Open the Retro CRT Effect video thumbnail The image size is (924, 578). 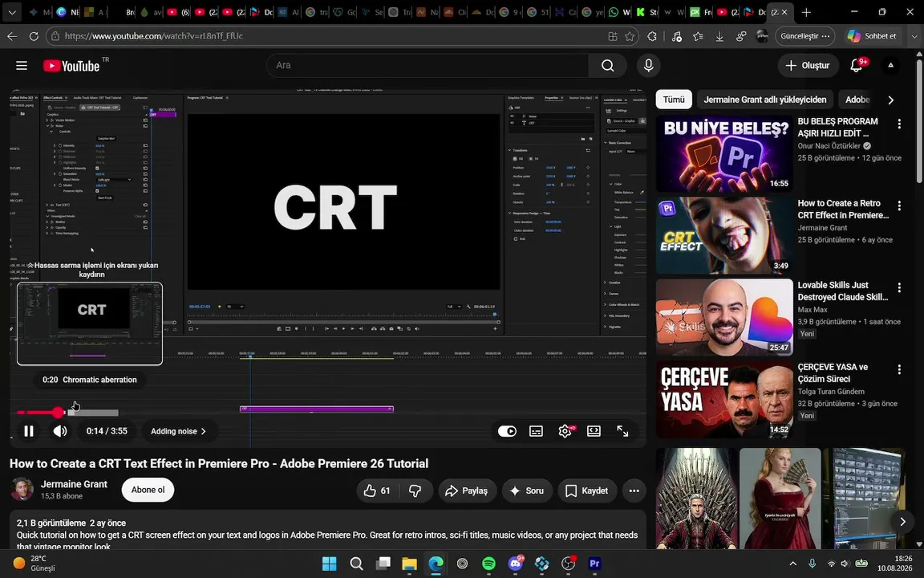click(x=724, y=235)
